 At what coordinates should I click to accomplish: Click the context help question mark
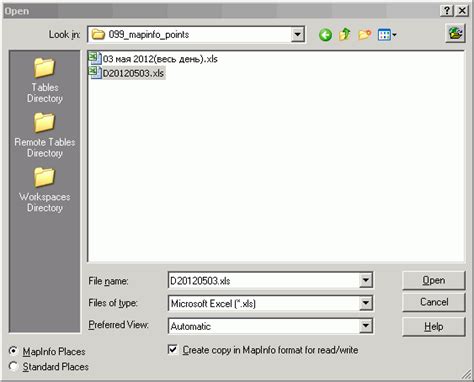447,11
